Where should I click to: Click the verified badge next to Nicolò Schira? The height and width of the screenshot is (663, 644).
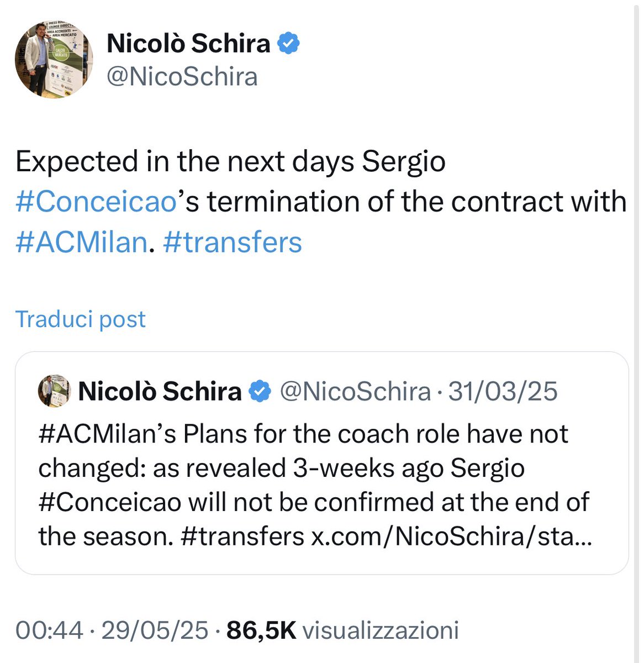[x=288, y=44]
